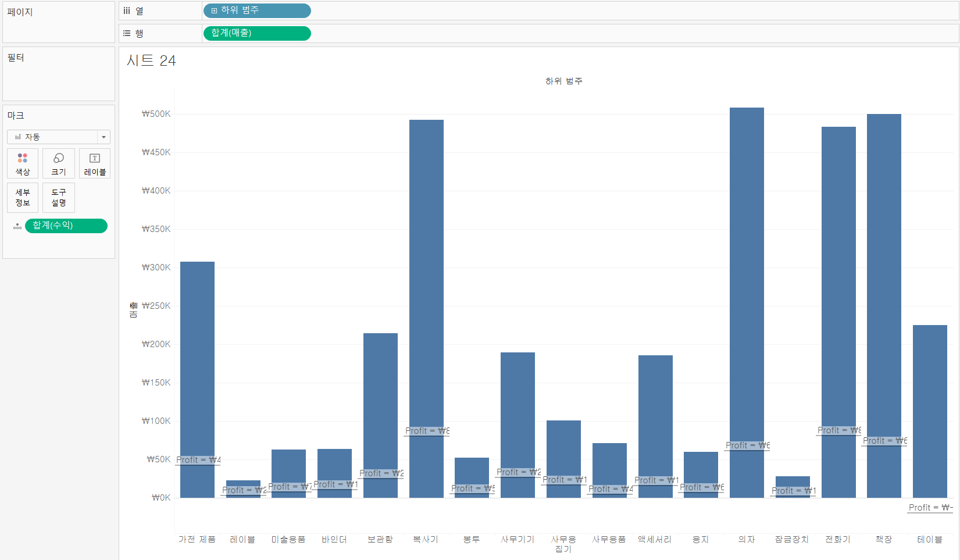Click the Color (색상) marks card

tap(23, 163)
